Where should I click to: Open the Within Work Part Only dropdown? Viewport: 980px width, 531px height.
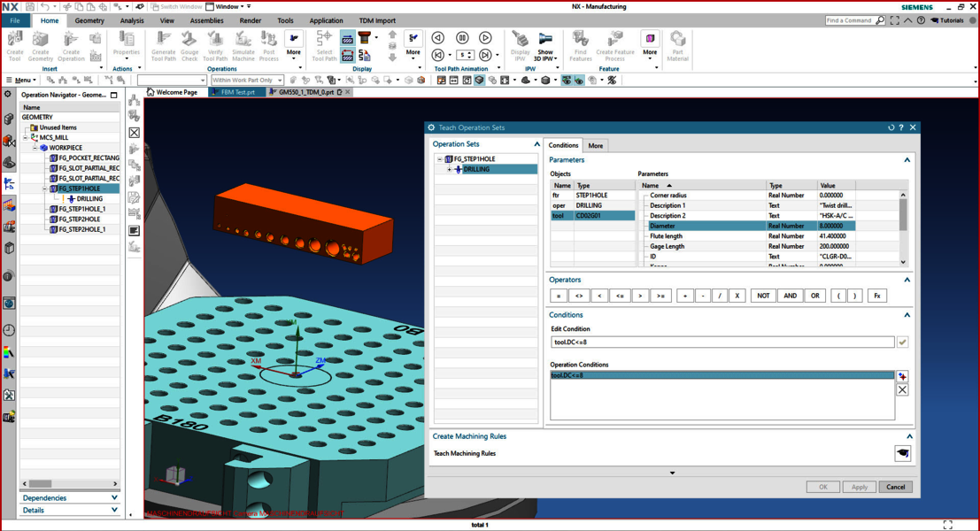tap(248, 80)
